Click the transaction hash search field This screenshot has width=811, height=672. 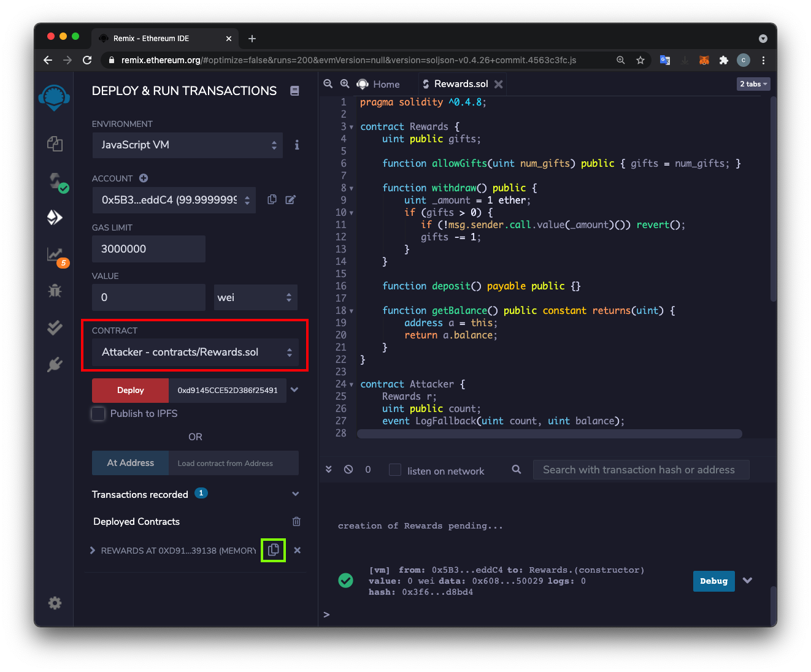coord(640,470)
